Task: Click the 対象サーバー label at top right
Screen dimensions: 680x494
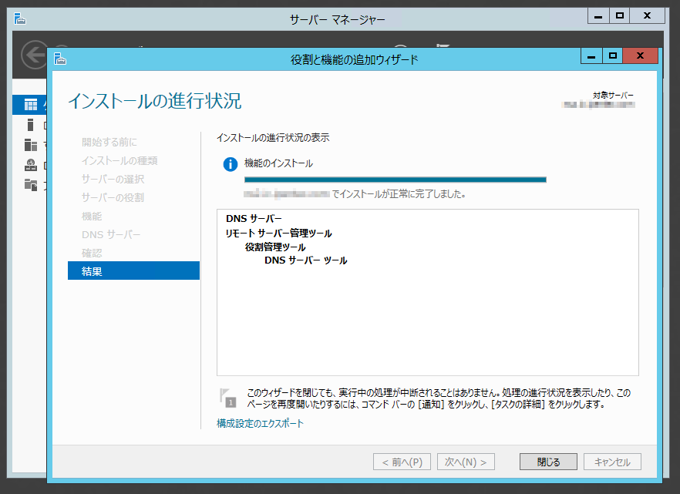Action: [613, 95]
